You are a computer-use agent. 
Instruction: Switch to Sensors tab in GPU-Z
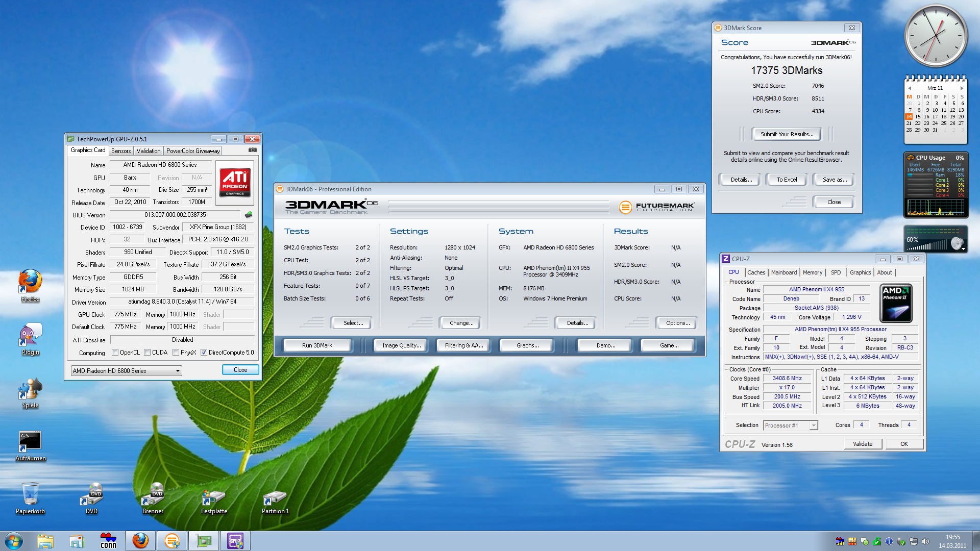click(x=121, y=151)
